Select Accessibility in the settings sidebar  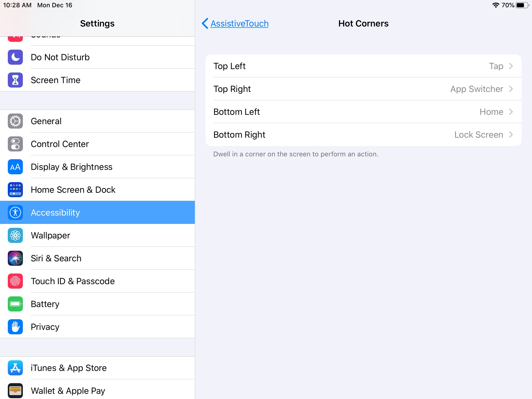[x=97, y=212]
